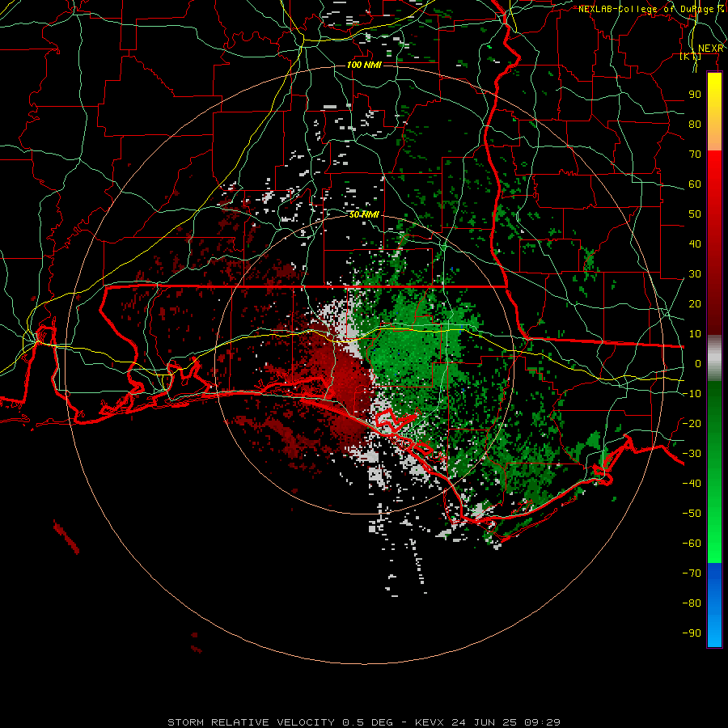Screen dimensions: 728x728
Task: Click the '50 NMI' range ring label
Action: [x=364, y=214]
